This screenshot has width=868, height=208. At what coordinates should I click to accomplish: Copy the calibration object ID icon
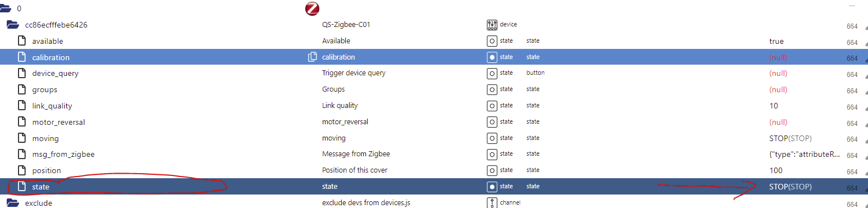coord(313,57)
